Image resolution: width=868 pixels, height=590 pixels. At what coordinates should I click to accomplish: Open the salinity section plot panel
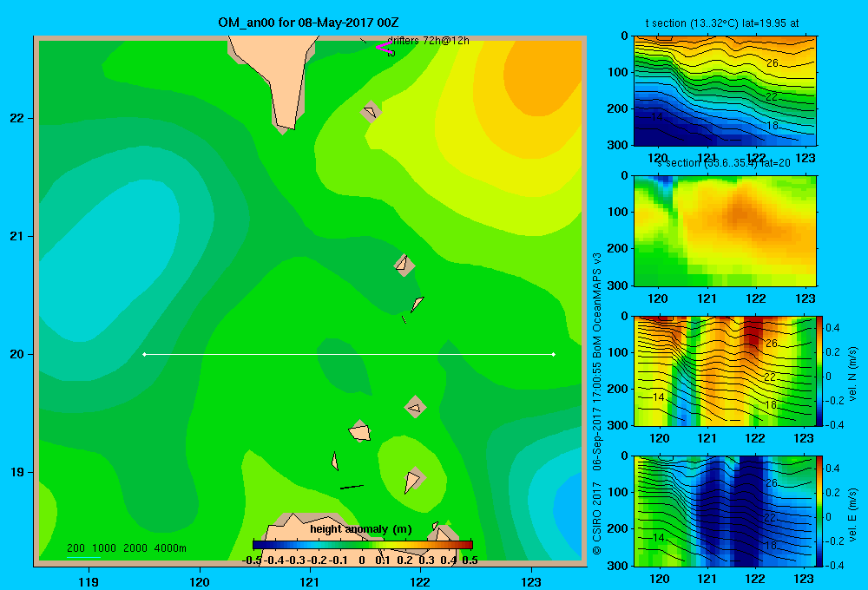(x=725, y=231)
